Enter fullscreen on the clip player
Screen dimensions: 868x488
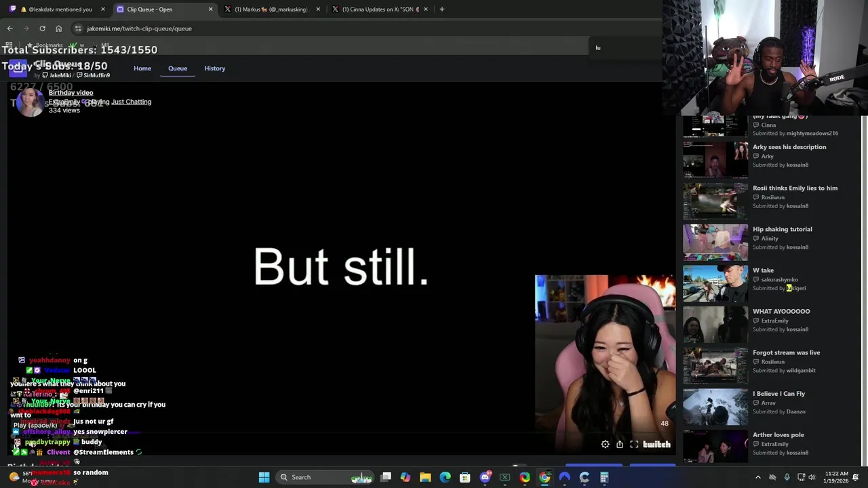pos(634,445)
